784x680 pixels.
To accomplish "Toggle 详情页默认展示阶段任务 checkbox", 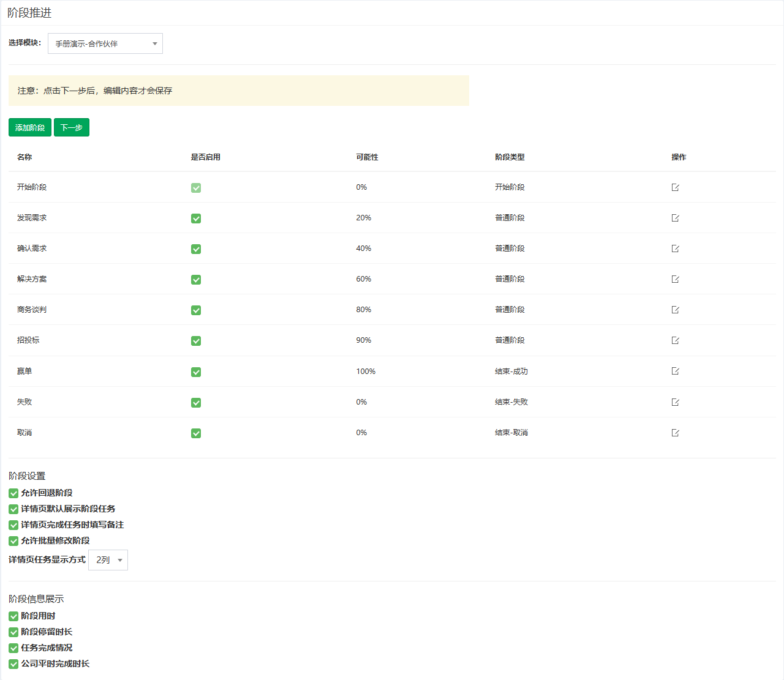I will click(13, 509).
